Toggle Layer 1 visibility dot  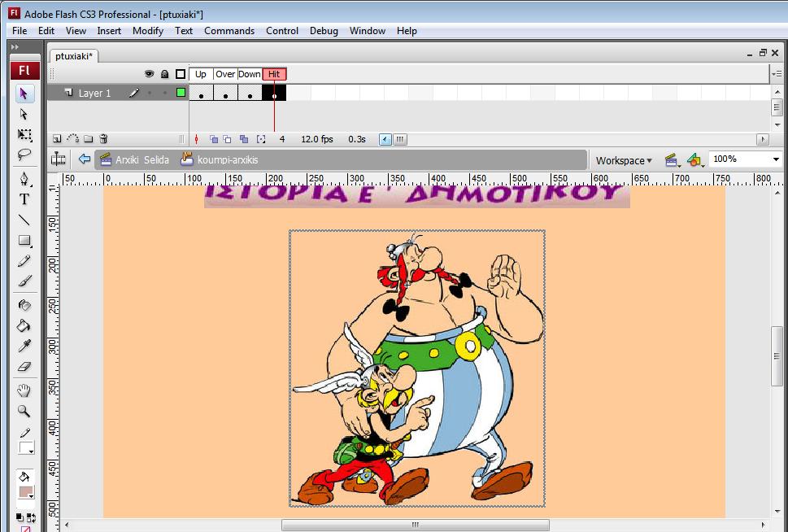[150, 93]
